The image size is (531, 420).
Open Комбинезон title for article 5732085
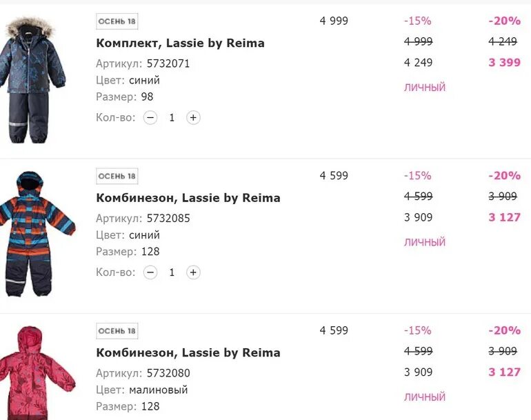click(x=188, y=198)
